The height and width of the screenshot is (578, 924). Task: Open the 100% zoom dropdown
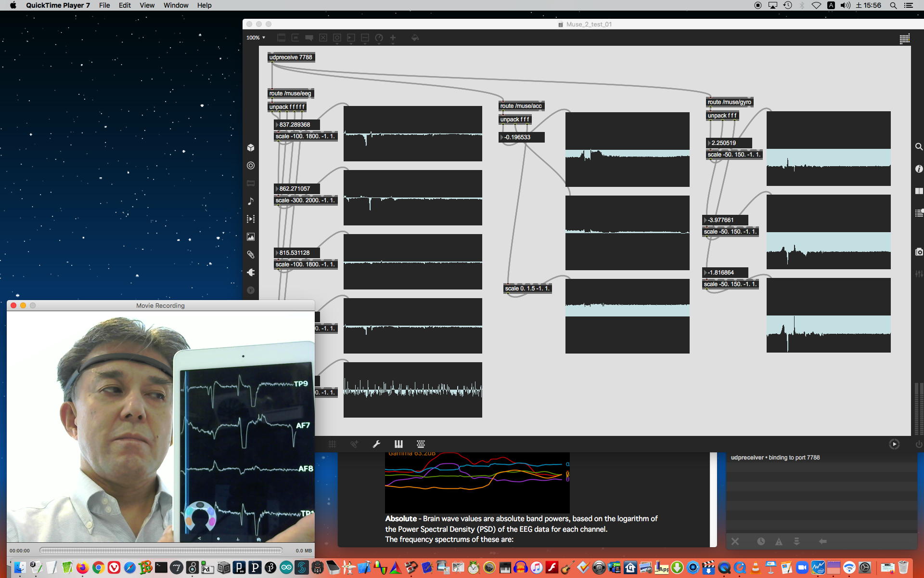[x=256, y=38]
